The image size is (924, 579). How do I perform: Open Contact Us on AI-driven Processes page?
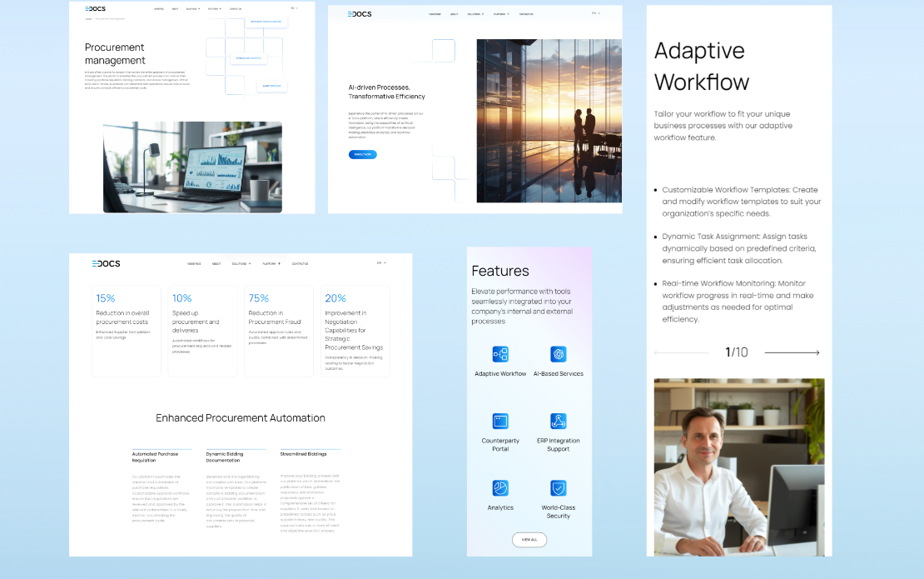[526, 13]
